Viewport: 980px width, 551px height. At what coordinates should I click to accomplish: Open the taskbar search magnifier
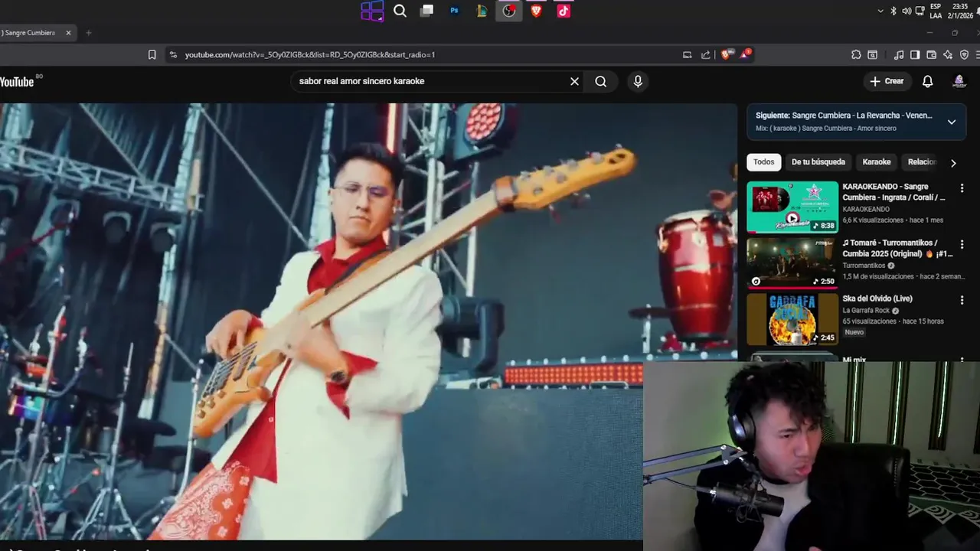[x=400, y=11]
